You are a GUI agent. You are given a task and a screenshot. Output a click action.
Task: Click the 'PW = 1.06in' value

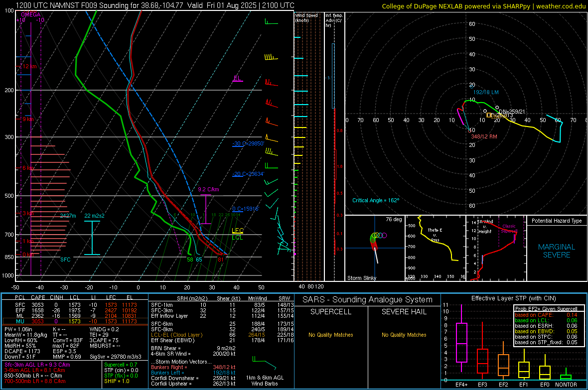pyautogui.click(x=18, y=329)
